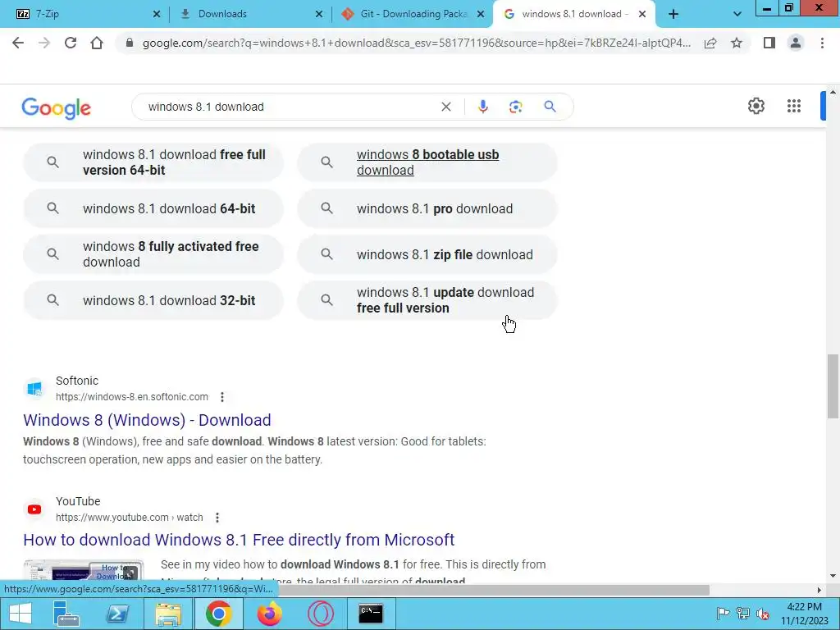Open the tab search dropdown chevron

(737, 15)
